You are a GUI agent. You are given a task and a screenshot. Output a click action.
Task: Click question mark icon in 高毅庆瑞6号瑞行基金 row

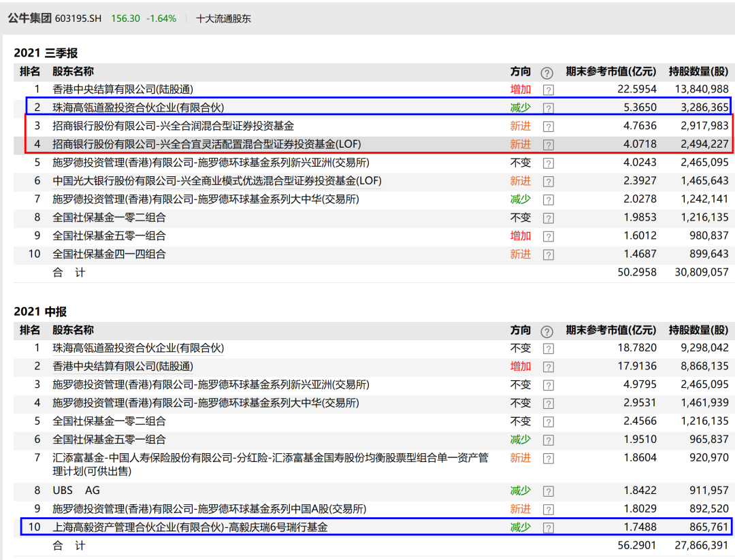tap(549, 527)
